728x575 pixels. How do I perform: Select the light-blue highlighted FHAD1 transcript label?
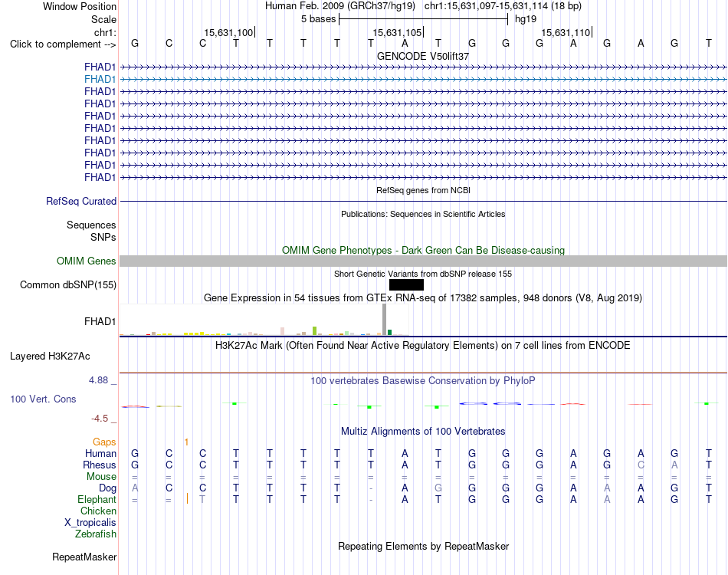[x=100, y=80]
